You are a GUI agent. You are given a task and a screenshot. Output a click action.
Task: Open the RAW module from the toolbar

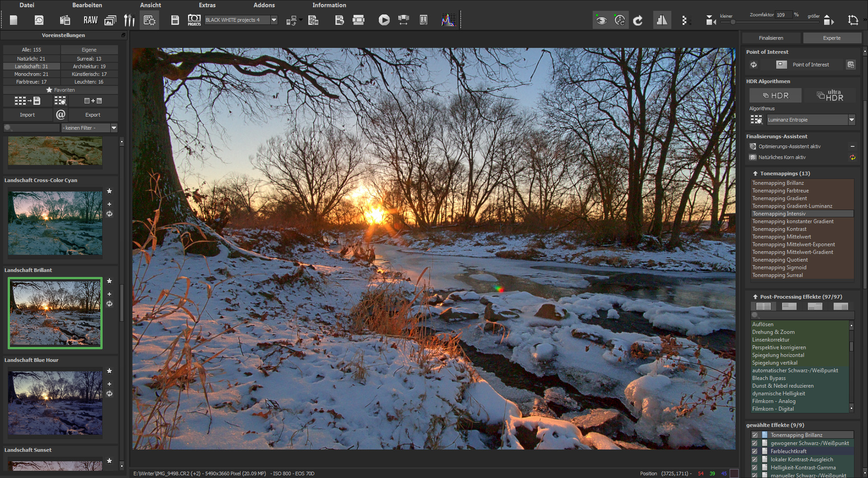click(90, 20)
